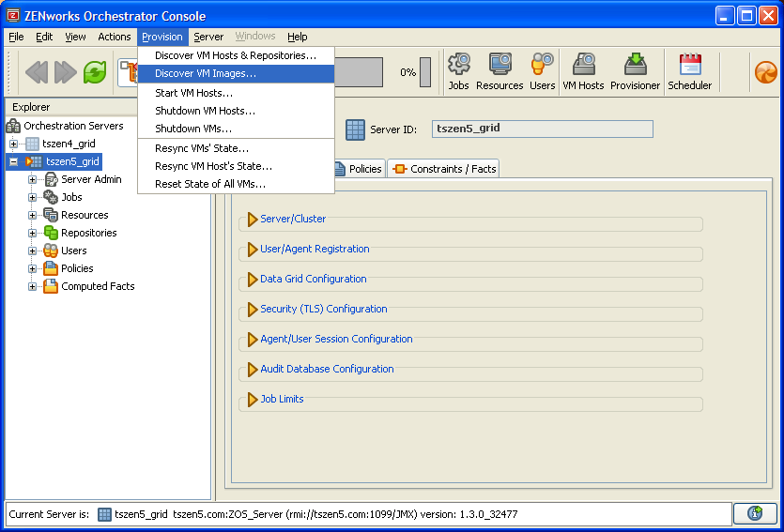The width and height of the screenshot is (784, 532).
Task: Expand the Server/Cluster section triangle
Action: tap(253, 220)
